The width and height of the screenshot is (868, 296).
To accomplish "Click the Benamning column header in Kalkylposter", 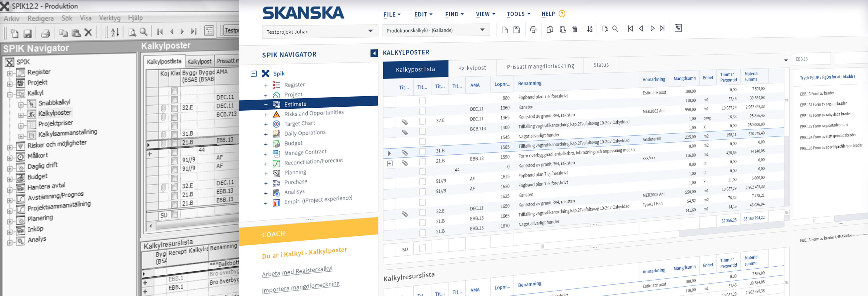I will (530, 83).
